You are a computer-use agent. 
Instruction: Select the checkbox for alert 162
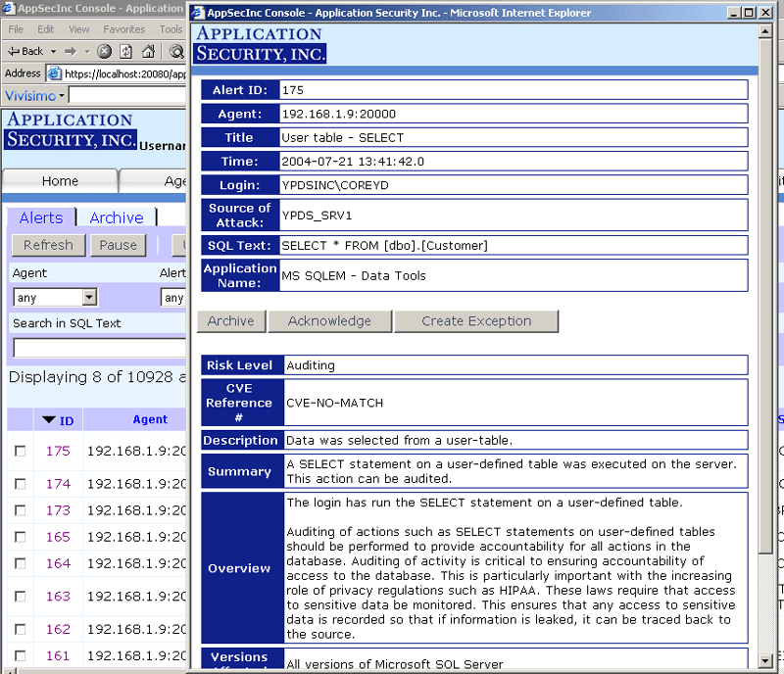[x=21, y=629]
